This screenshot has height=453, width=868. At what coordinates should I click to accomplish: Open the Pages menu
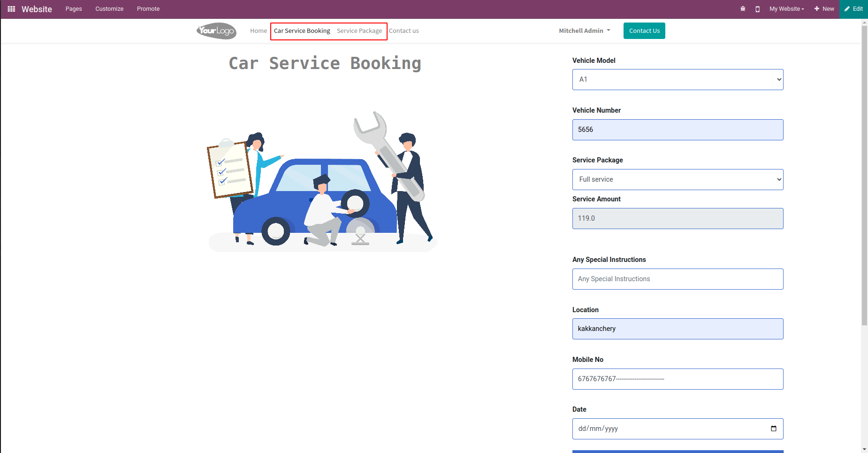pyautogui.click(x=74, y=9)
